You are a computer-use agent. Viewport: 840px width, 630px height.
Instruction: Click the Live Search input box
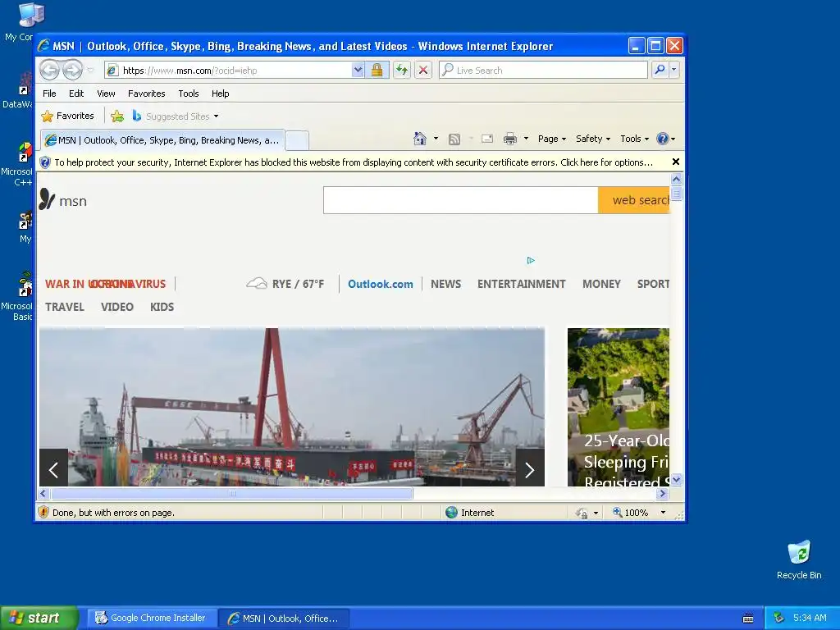543,71
